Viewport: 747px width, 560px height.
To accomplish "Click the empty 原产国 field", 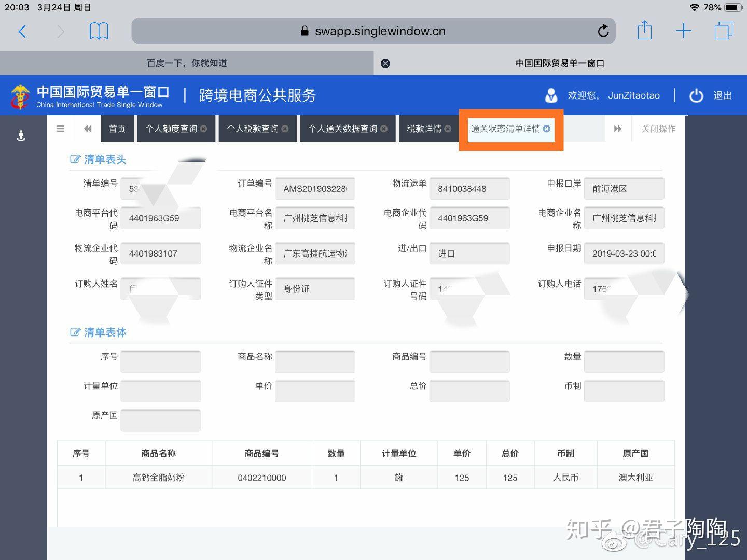I will pos(161,421).
